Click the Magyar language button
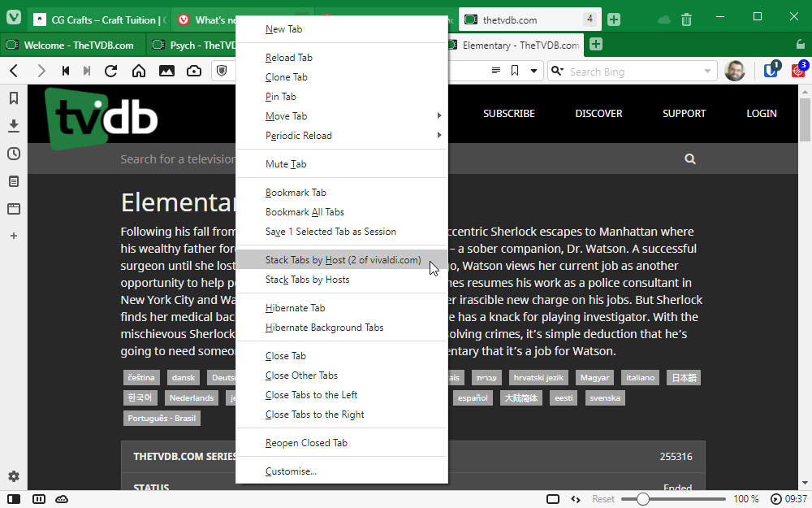 pyautogui.click(x=594, y=378)
